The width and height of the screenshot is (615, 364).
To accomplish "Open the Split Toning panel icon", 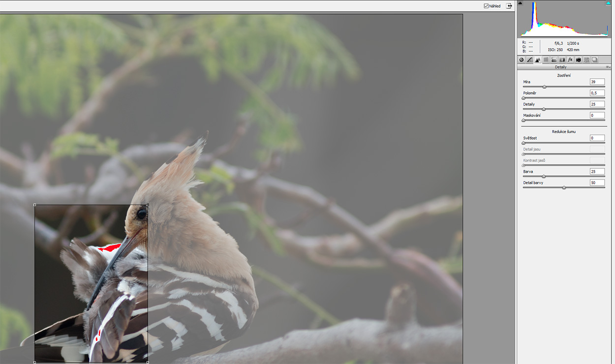I will [554, 60].
